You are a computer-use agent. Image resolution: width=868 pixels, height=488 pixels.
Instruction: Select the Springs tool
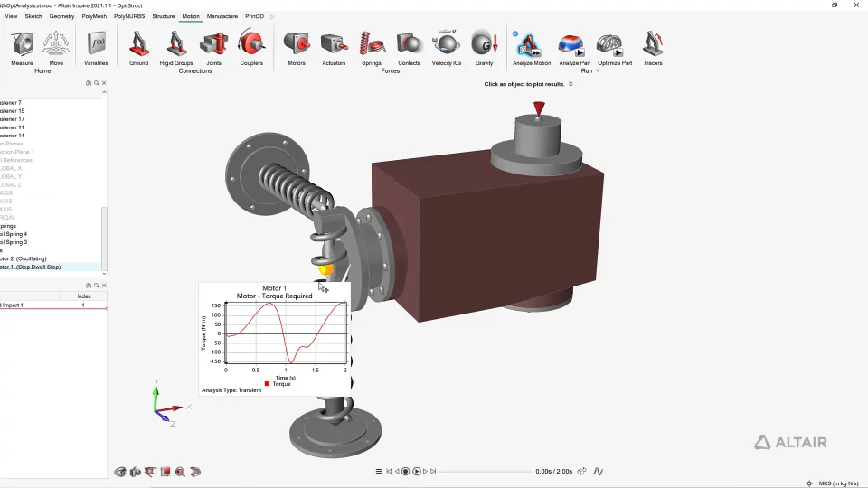pos(372,47)
